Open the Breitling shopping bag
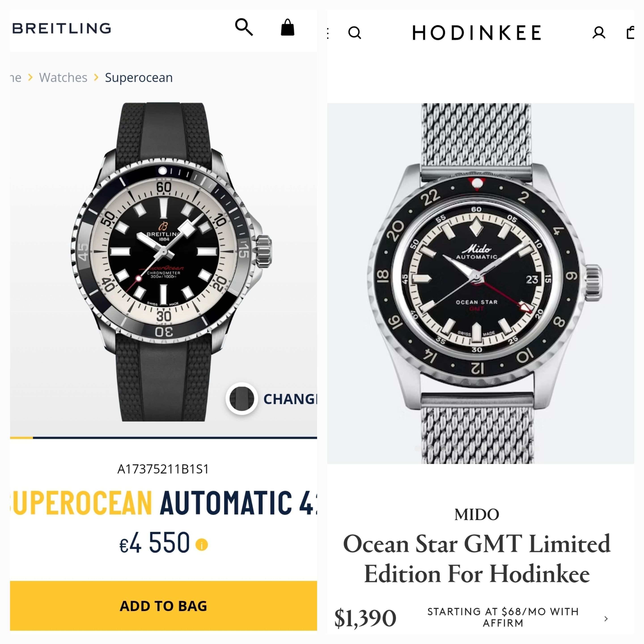Image resolution: width=644 pixels, height=644 pixels. point(287,27)
